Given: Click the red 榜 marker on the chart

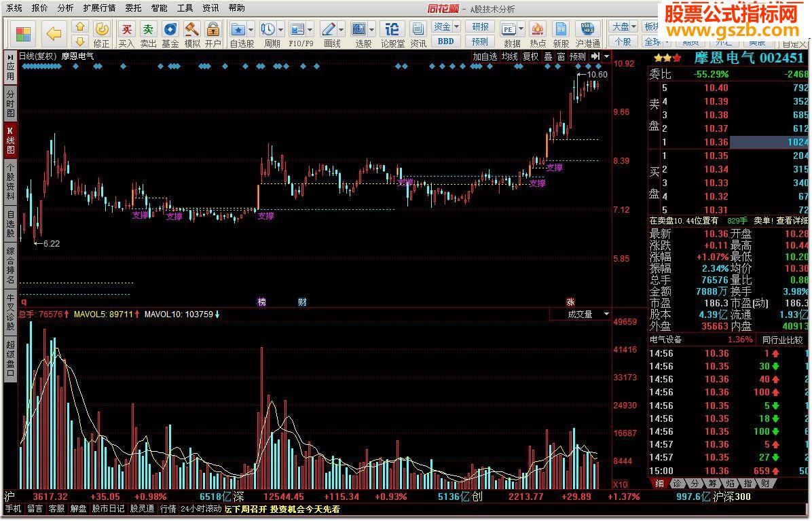Looking at the screenshot, I should point(261,302).
